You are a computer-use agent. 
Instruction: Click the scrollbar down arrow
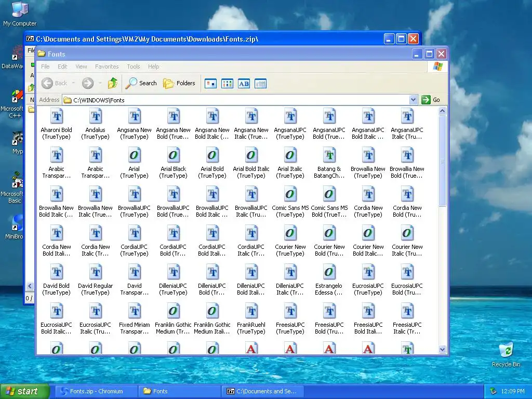coord(442,350)
